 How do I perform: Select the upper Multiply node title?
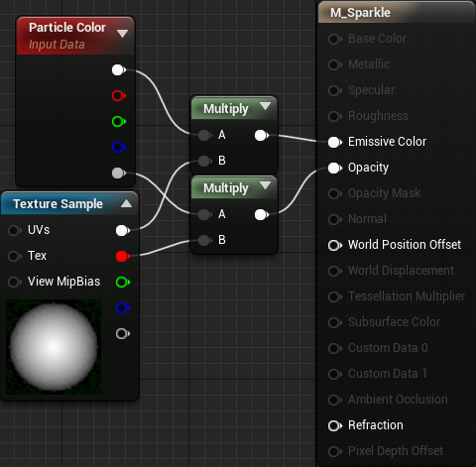point(226,109)
